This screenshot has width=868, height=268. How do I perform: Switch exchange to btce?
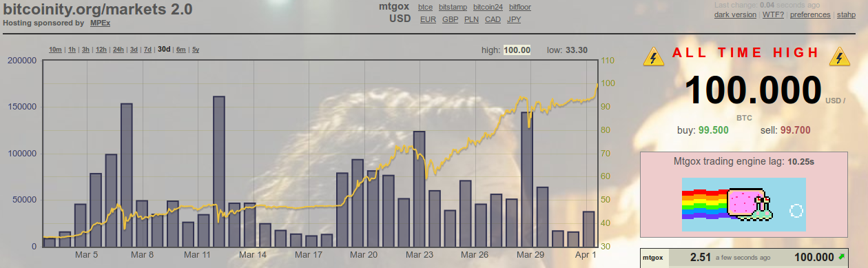[x=425, y=7]
